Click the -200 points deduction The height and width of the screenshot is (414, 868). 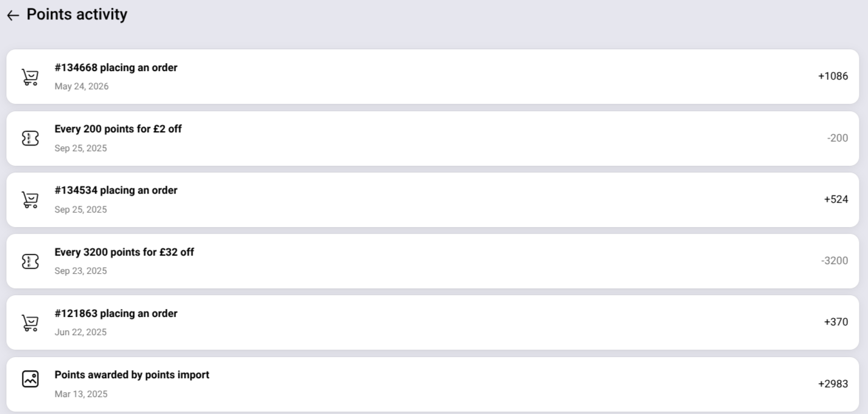(x=838, y=138)
